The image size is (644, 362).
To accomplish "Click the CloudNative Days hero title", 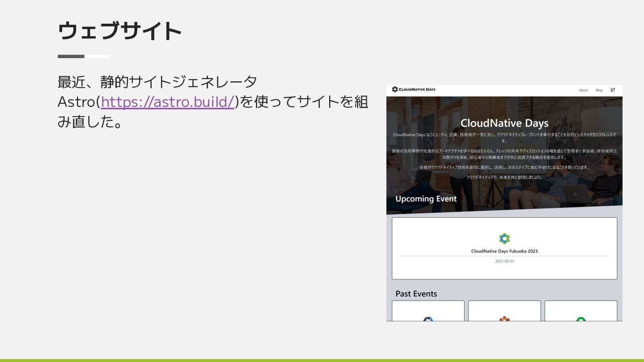I will tap(504, 123).
